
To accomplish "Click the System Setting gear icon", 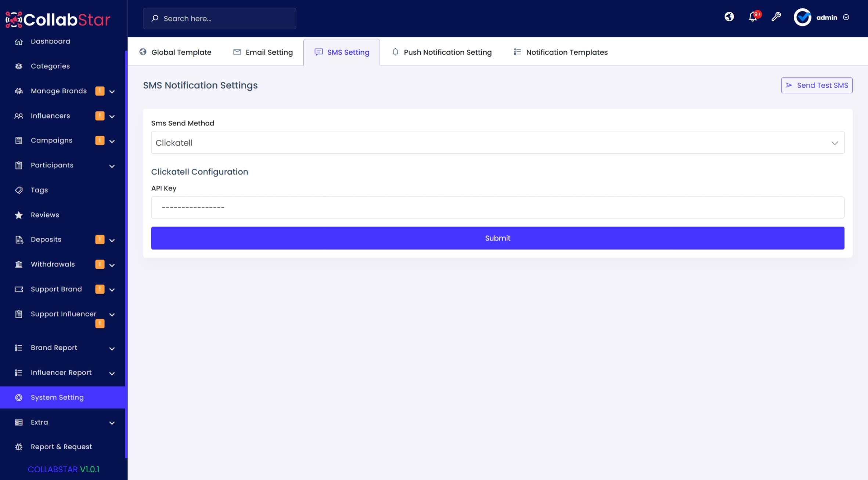I will click(x=19, y=397).
